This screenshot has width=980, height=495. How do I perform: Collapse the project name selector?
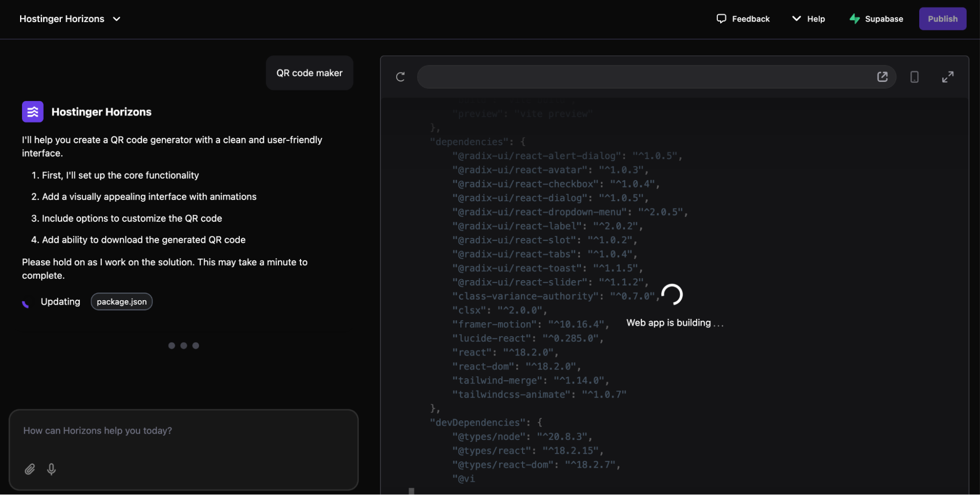pyautogui.click(x=116, y=19)
